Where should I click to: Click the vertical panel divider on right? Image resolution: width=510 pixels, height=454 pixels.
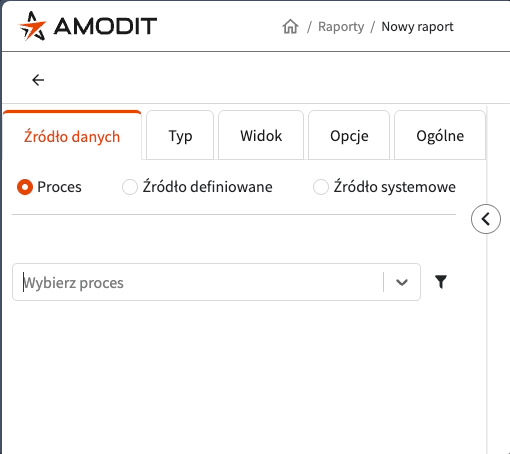tap(487, 280)
